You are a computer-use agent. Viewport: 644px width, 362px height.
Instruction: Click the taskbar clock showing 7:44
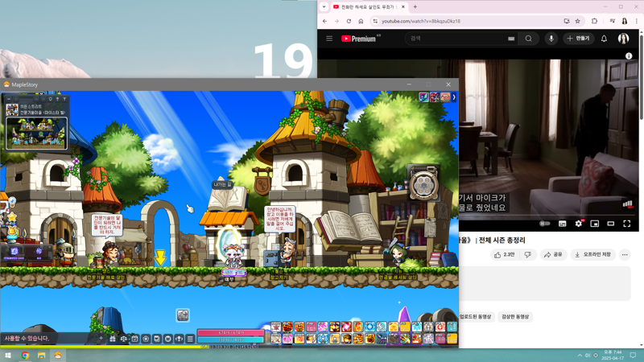(x=613, y=356)
